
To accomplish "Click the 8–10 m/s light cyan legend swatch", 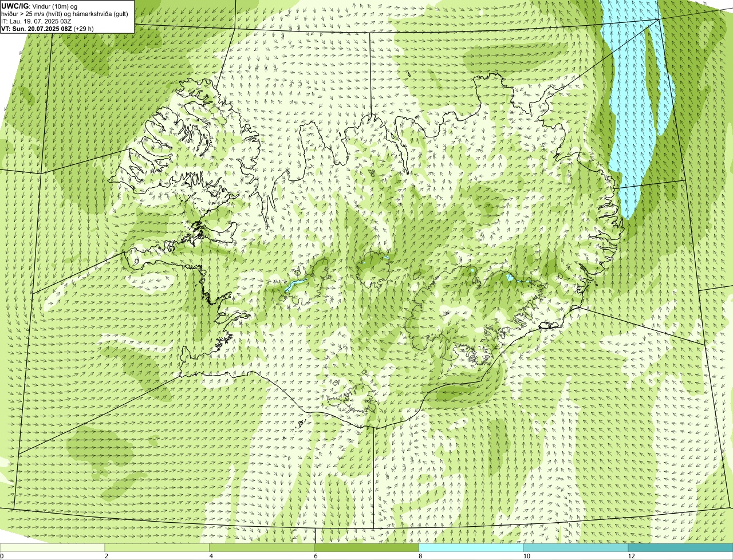I will click(x=471, y=547).
